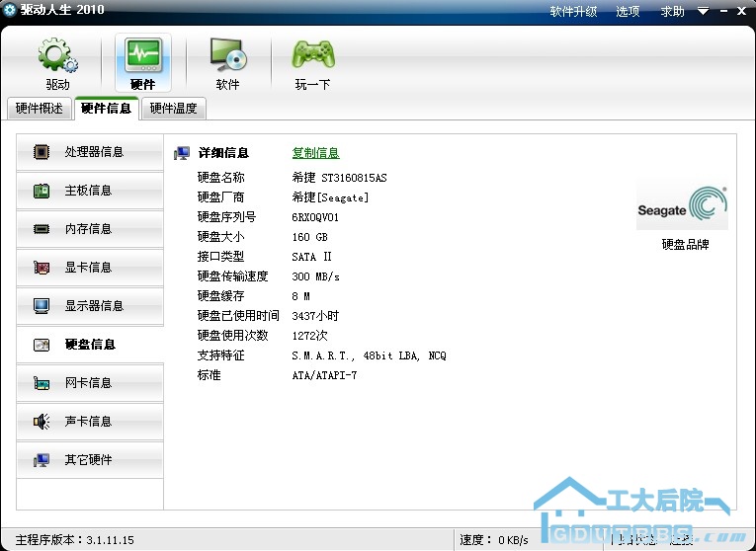This screenshot has height=551, width=756.
Task: Click the 主板信息 motherboard icon
Action: tap(42, 191)
